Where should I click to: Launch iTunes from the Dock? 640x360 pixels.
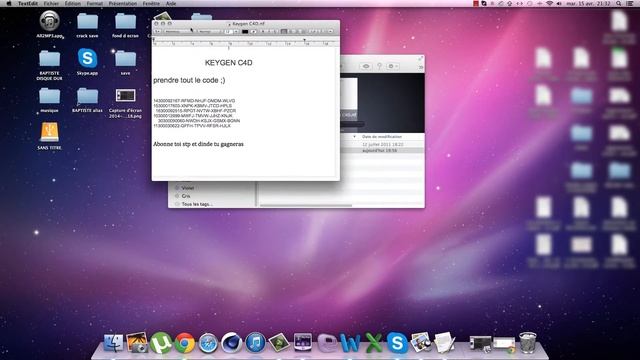coord(256,343)
